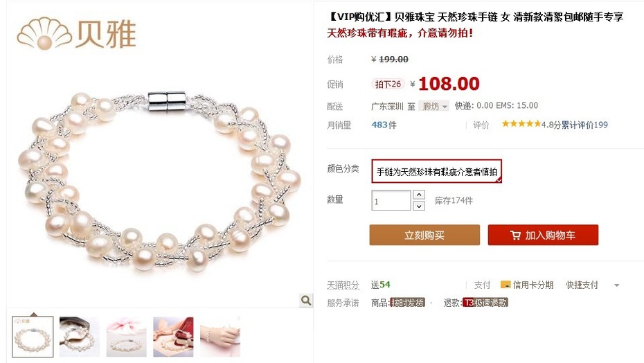Click the 加入购物车 add to cart button
The height and width of the screenshot is (363, 644).
pos(543,235)
